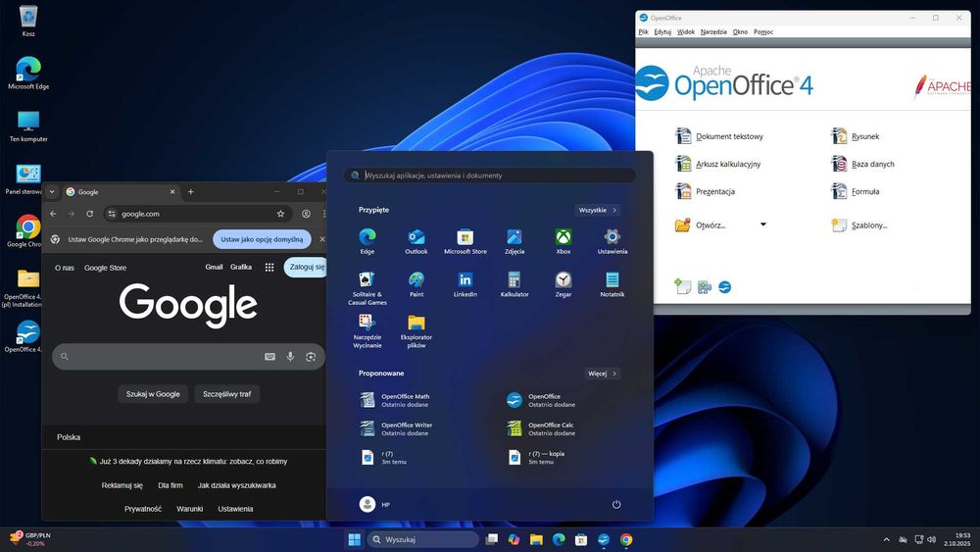Launch Notatnik from pinned apps

[612, 284]
